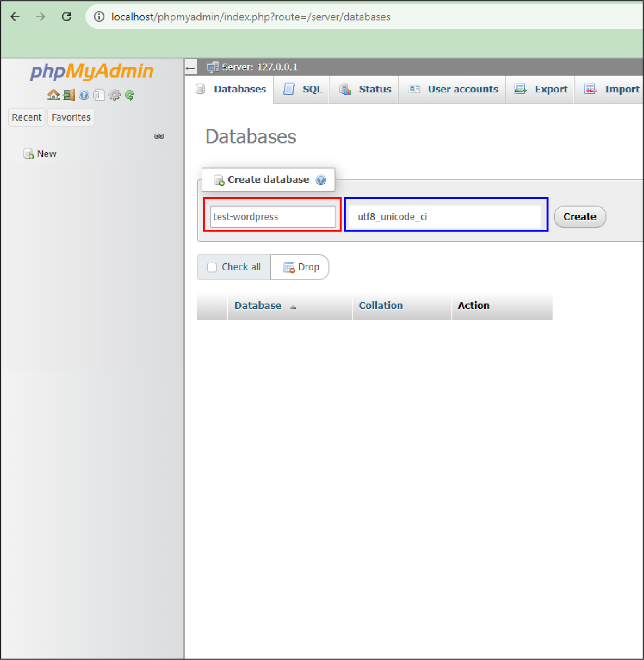The width and height of the screenshot is (644, 660).
Task: Collapse navigation panel with left arrow
Action: tap(190, 68)
